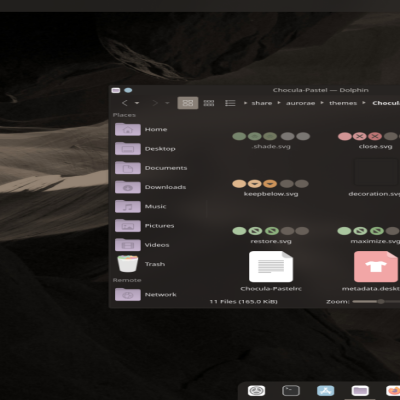
Task: Open the blue app store dock icon
Action: (x=326, y=391)
